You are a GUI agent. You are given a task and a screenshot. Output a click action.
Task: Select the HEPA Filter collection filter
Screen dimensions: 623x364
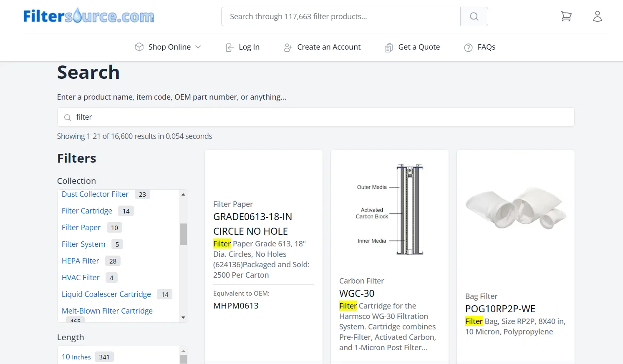(x=80, y=261)
